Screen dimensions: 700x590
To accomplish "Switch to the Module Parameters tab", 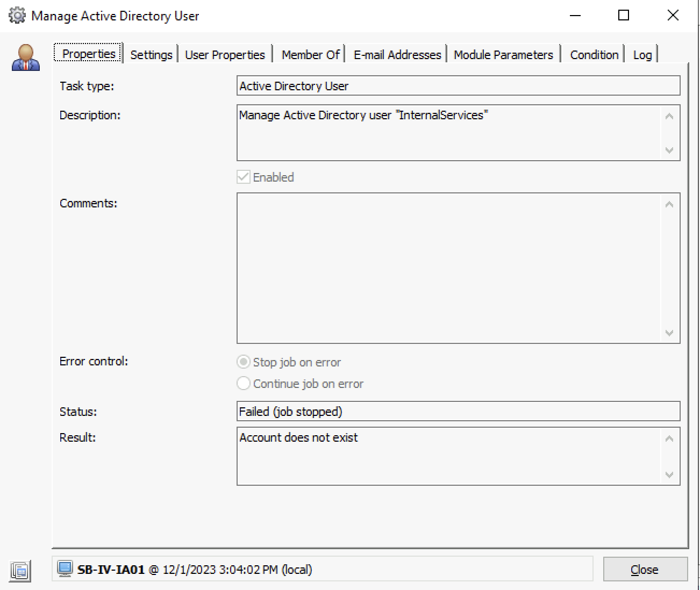I will [x=503, y=55].
